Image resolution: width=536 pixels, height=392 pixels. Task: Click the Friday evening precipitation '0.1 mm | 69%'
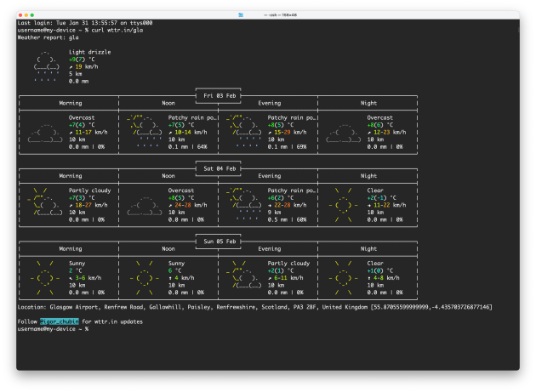coord(288,147)
